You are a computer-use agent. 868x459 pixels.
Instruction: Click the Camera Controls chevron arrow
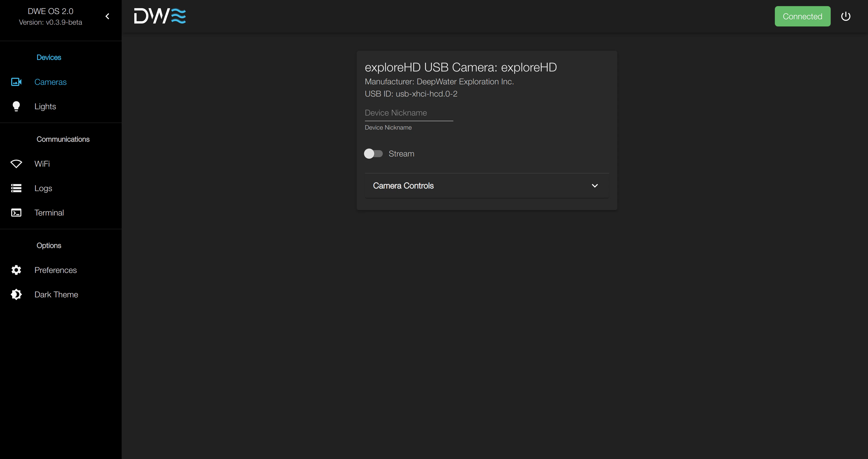coord(595,186)
